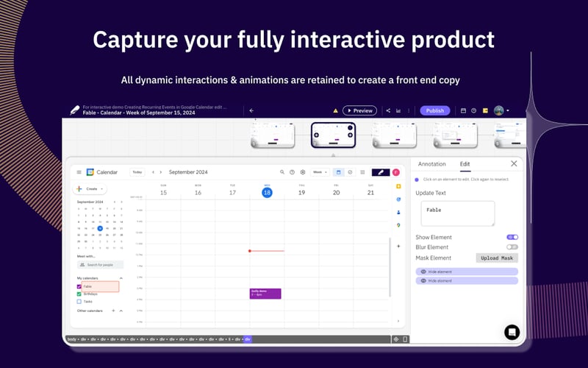Open the purple event on Wednesday
The image size is (588, 368).
pos(265,294)
